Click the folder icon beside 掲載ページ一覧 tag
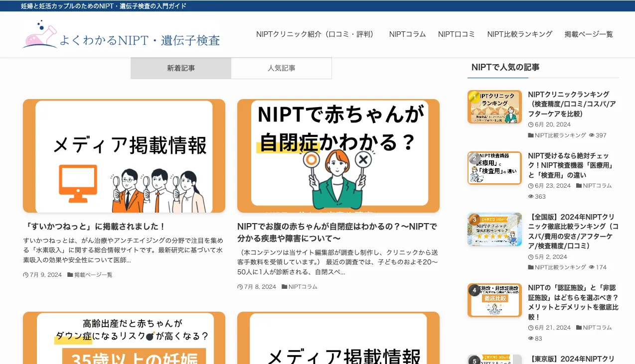 coord(70,274)
